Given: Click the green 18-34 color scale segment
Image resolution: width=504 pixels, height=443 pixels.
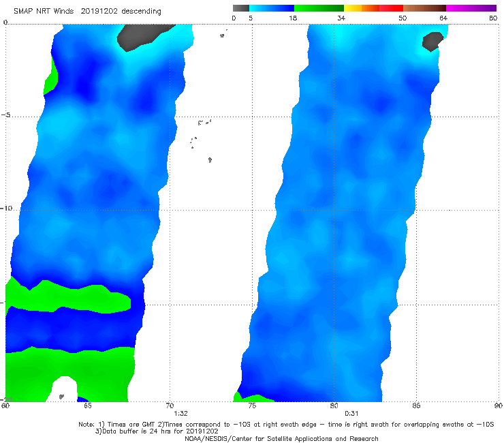Looking at the screenshot, I should pos(319,8).
